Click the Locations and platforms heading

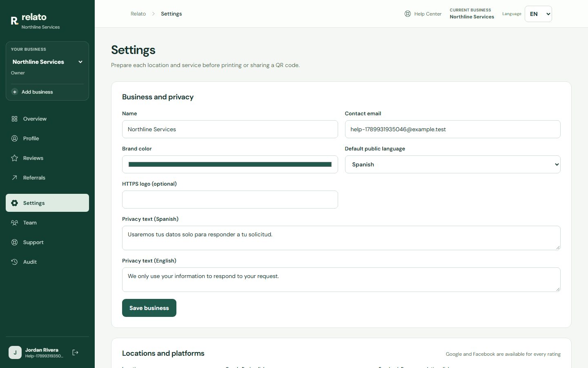click(163, 353)
